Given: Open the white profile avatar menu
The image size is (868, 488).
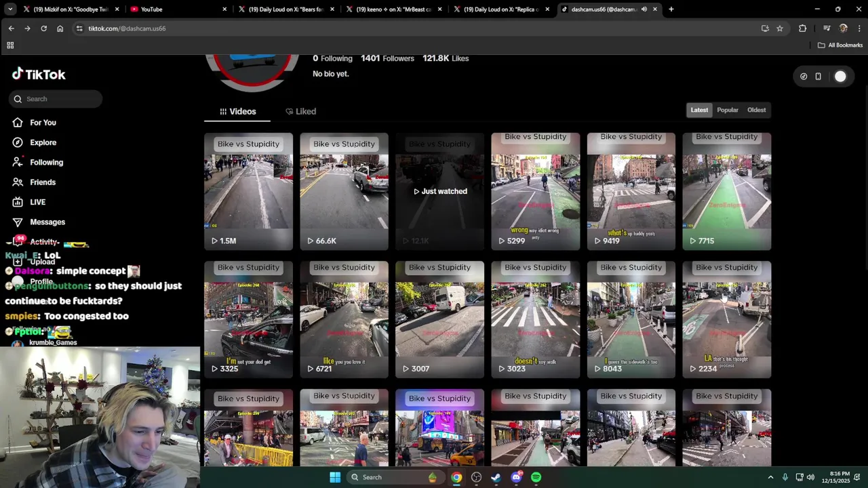Looking at the screenshot, I should click(x=840, y=77).
